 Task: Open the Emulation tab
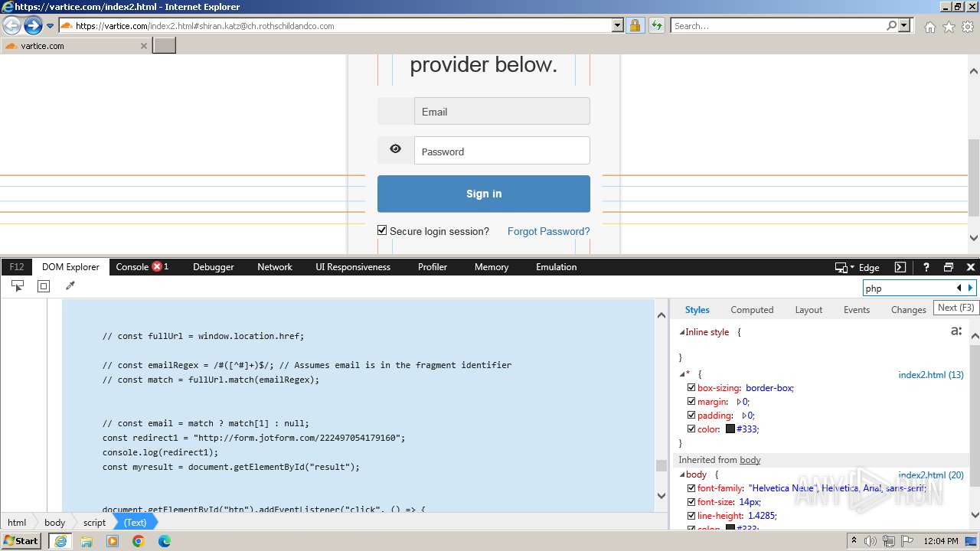(557, 267)
